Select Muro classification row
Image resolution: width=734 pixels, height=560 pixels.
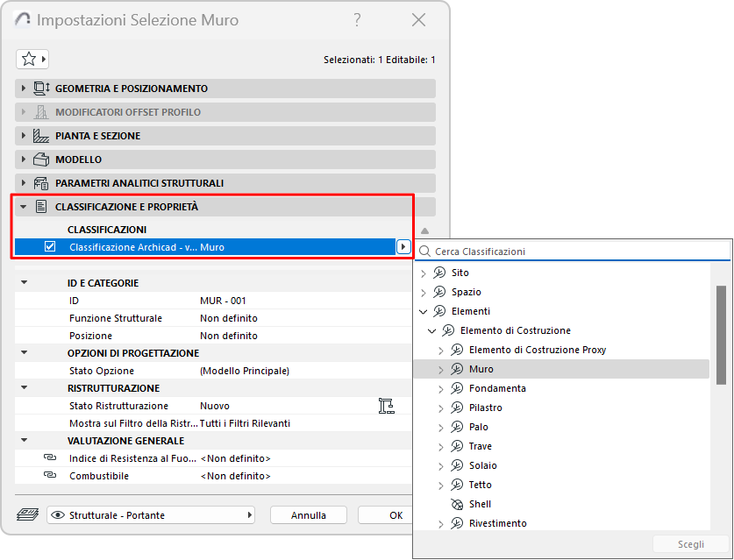(x=562, y=369)
